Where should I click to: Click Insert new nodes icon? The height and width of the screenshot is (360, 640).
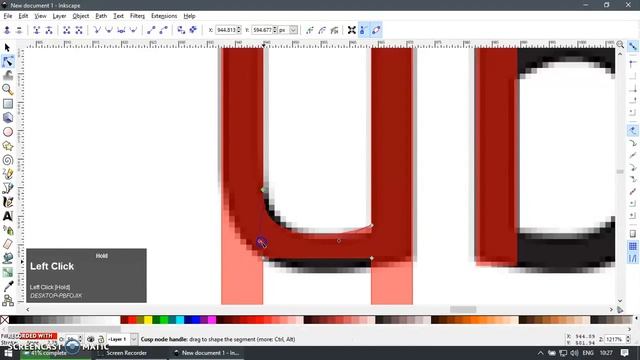click(7, 30)
